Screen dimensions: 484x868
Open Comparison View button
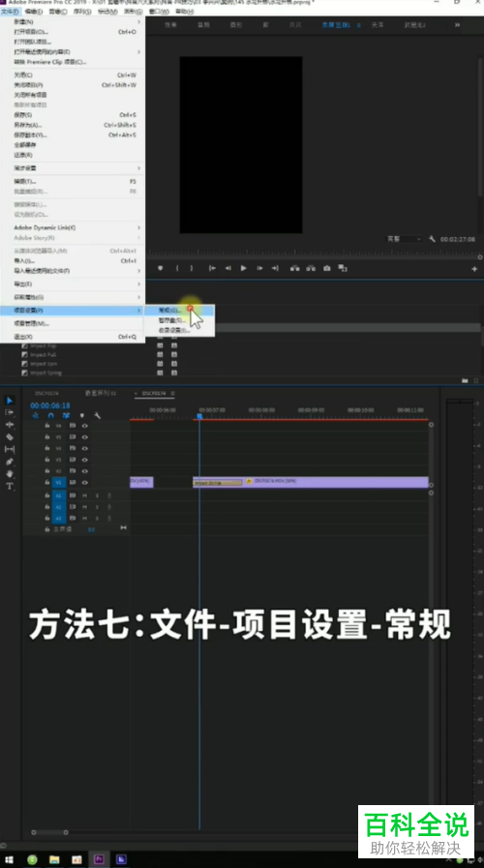point(343,268)
